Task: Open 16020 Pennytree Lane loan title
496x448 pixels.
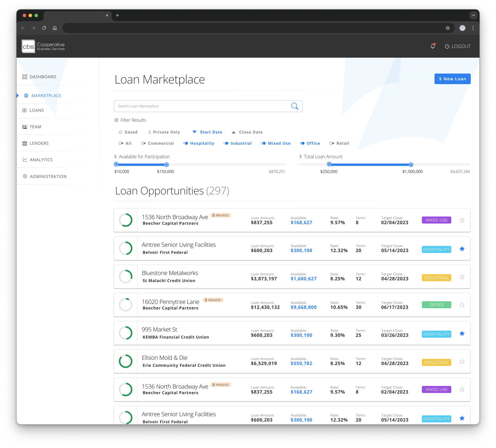Action: pyautogui.click(x=170, y=302)
